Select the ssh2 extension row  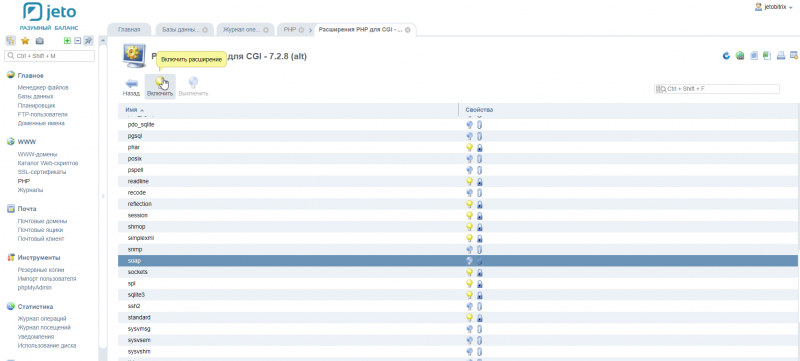pyautogui.click(x=458, y=306)
